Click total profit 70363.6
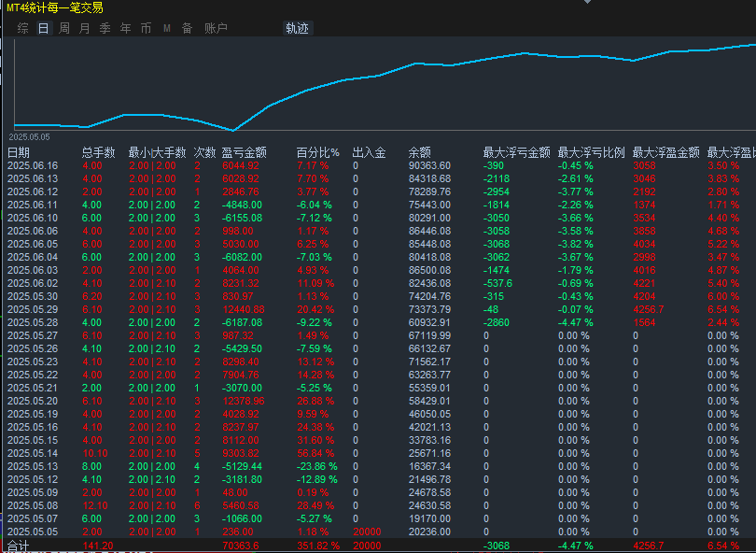The height and width of the screenshot is (553, 756). [x=240, y=546]
